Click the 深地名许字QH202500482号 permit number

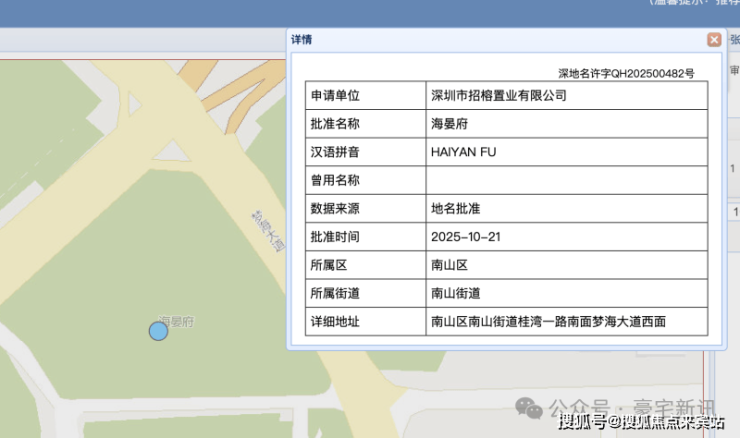pyautogui.click(x=626, y=73)
